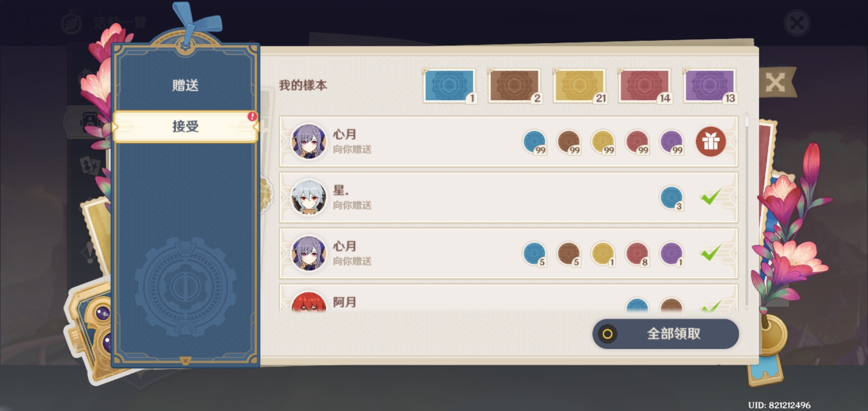Select the purple specimen card with 13
The width and height of the screenshot is (868, 411).
coord(710,86)
